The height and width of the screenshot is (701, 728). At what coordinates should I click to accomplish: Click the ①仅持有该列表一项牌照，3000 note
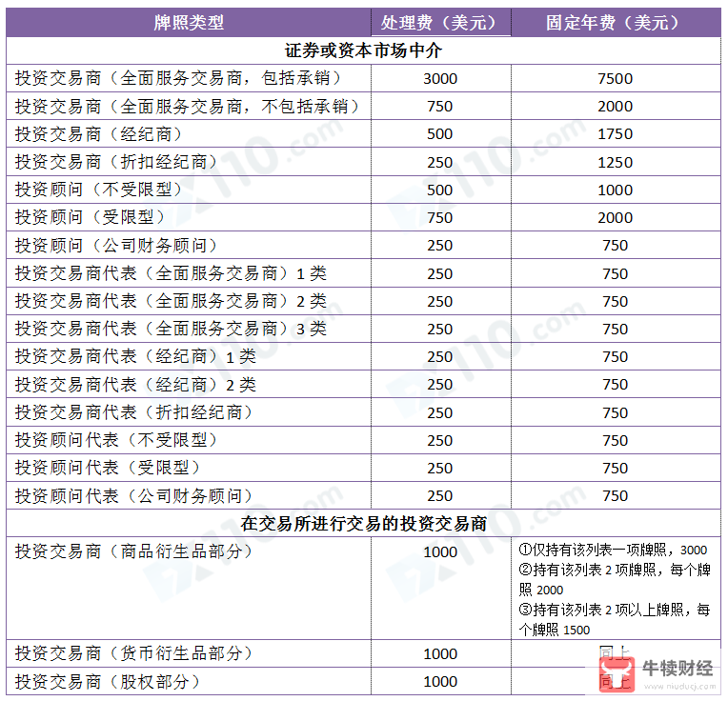point(613,551)
